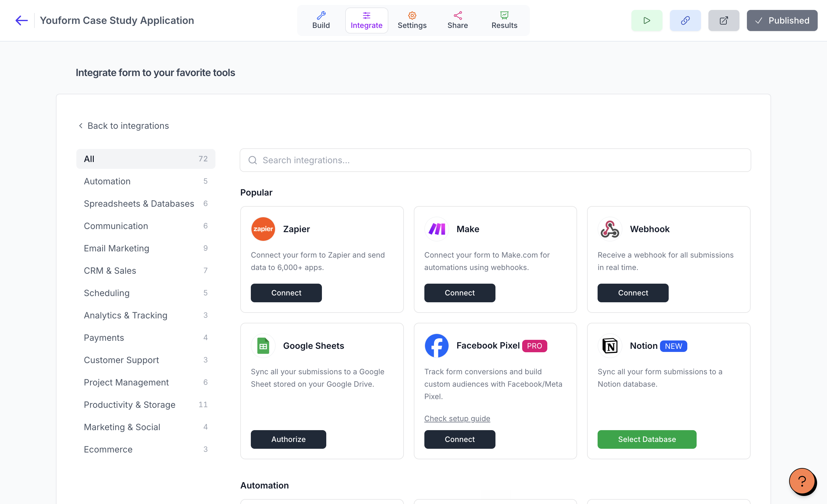This screenshot has width=827, height=504.
Task: Open the Check setup guide link
Action: [x=457, y=418]
